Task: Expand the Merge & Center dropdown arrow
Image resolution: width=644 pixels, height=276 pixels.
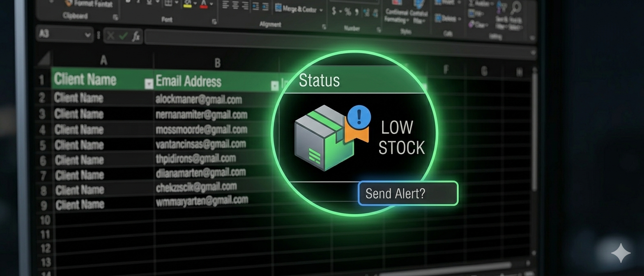Action: pyautogui.click(x=321, y=10)
